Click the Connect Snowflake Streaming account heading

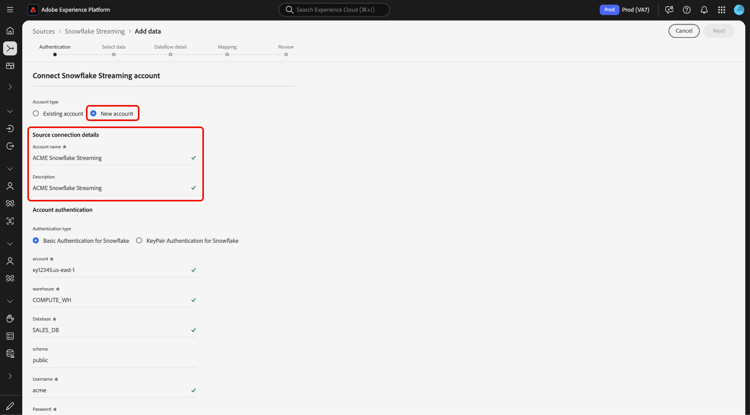point(96,76)
